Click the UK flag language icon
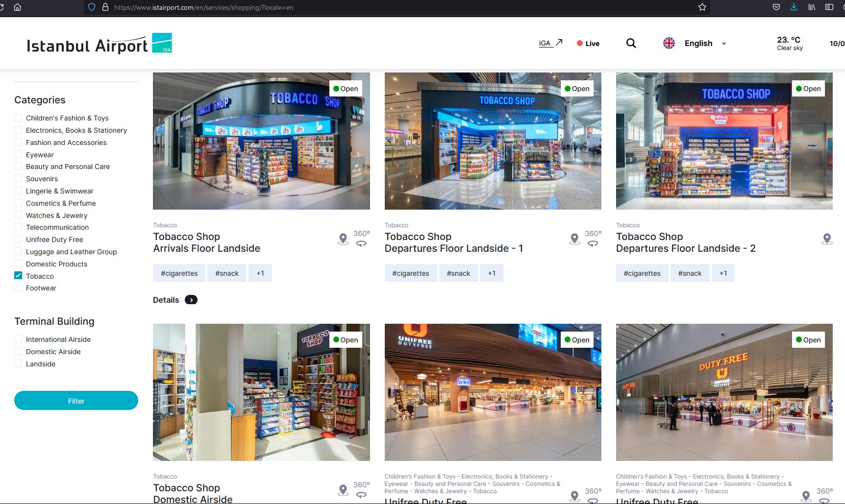The image size is (845, 504). pyautogui.click(x=669, y=43)
